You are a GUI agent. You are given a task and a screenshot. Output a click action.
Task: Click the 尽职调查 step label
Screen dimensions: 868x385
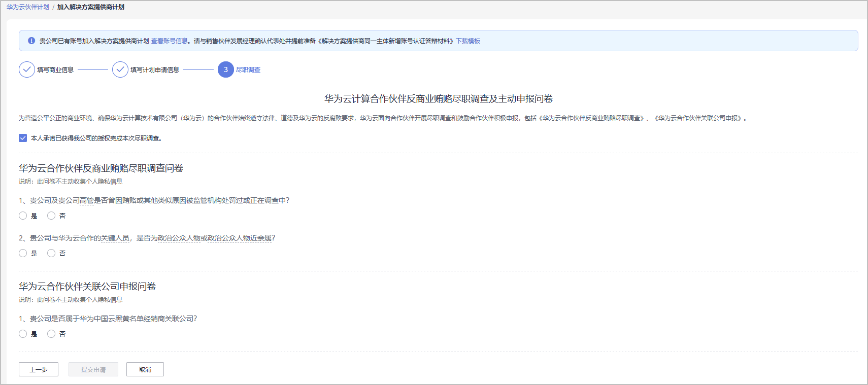point(248,70)
